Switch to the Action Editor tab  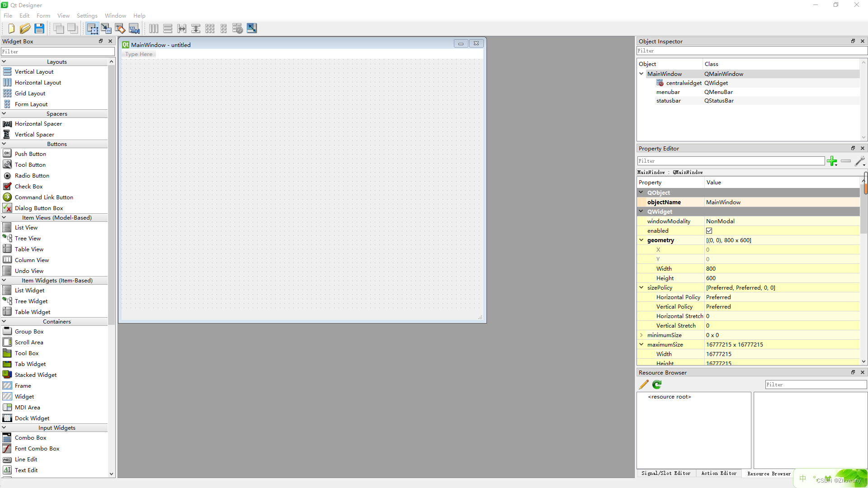(718, 473)
